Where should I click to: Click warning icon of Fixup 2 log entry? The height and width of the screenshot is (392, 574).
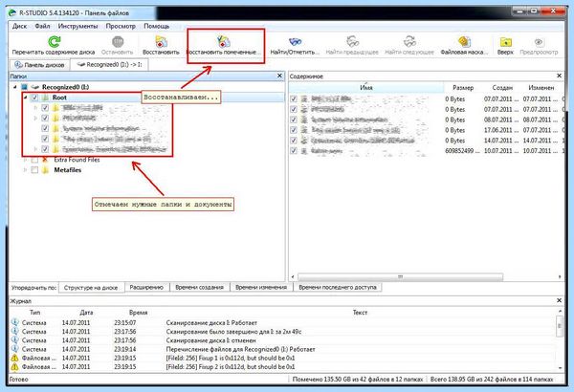coord(14,366)
